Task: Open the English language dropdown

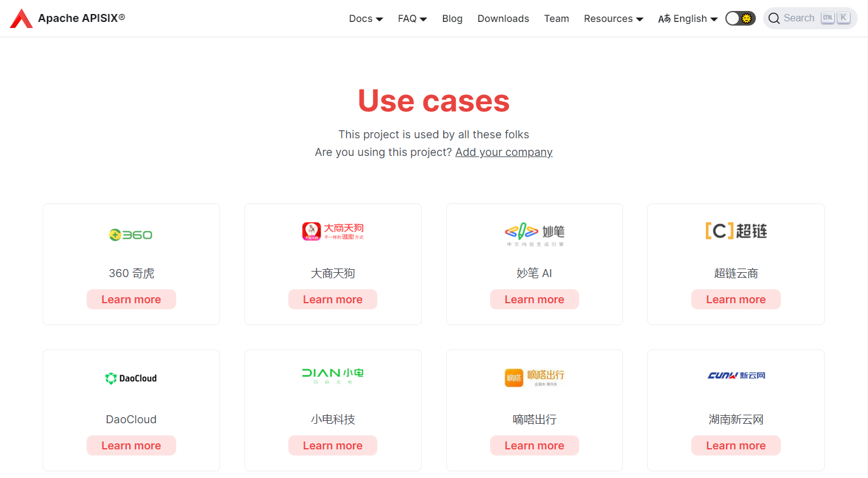Action: coord(688,19)
